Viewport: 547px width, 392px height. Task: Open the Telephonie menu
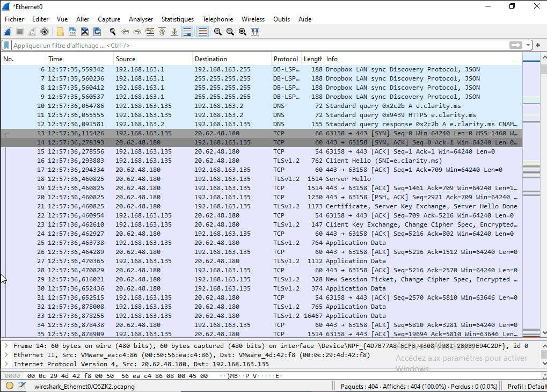(x=218, y=19)
